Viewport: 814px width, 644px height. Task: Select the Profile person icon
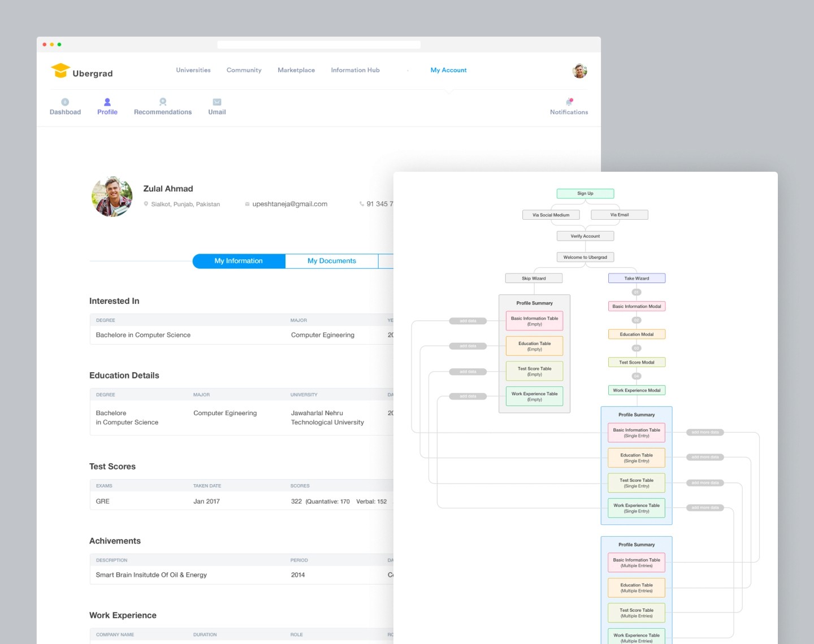tap(107, 102)
